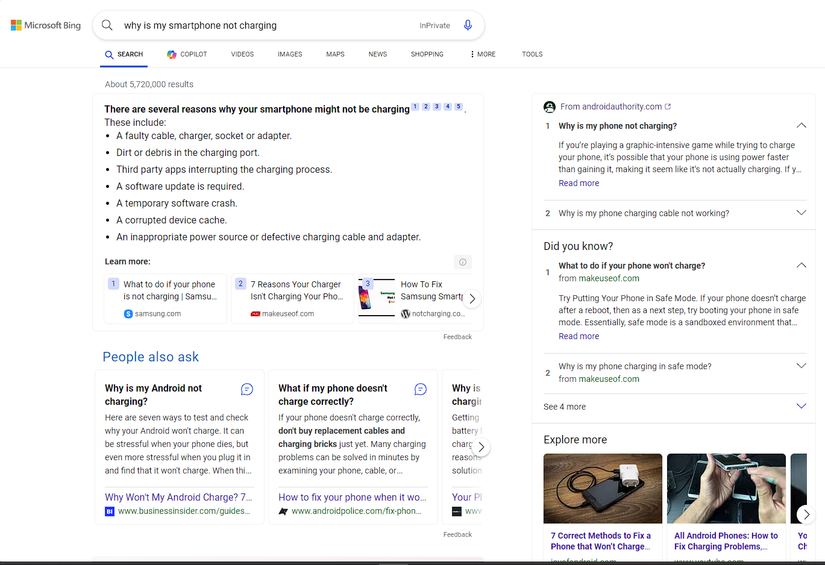Click chat icon on 'What if my phone doesn't charge correctly?'
The height and width of the screenshot is (565, 825).
click(420, 389)
